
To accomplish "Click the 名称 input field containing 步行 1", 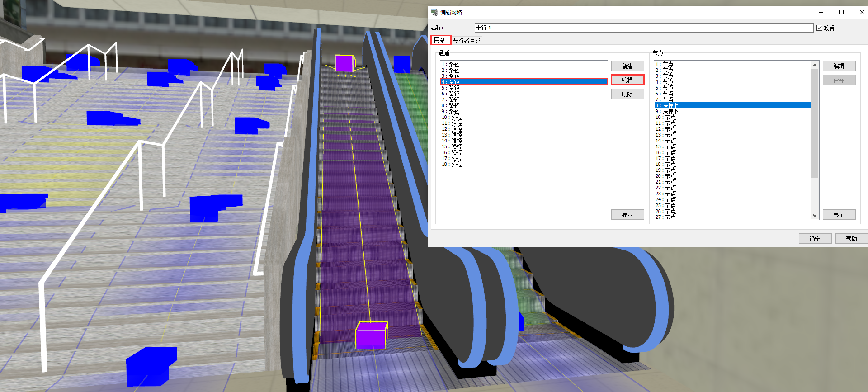I will tap(644, 28).
